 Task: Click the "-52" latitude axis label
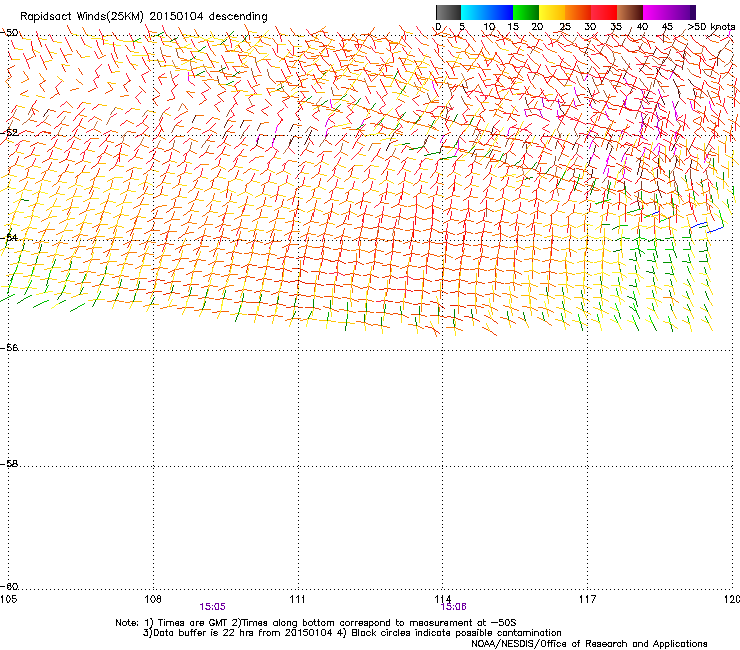pos(9,133)
